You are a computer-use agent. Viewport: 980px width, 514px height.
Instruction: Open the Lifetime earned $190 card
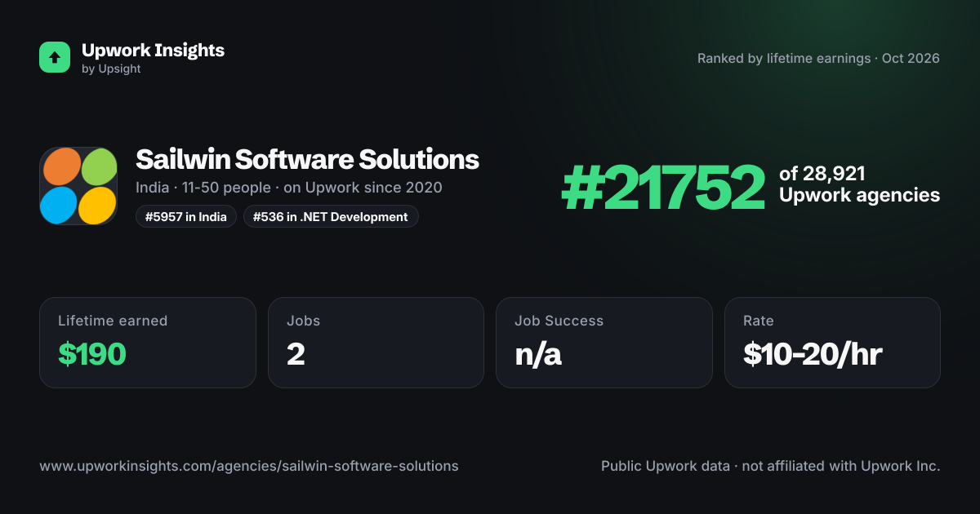(x=148, y=343)
